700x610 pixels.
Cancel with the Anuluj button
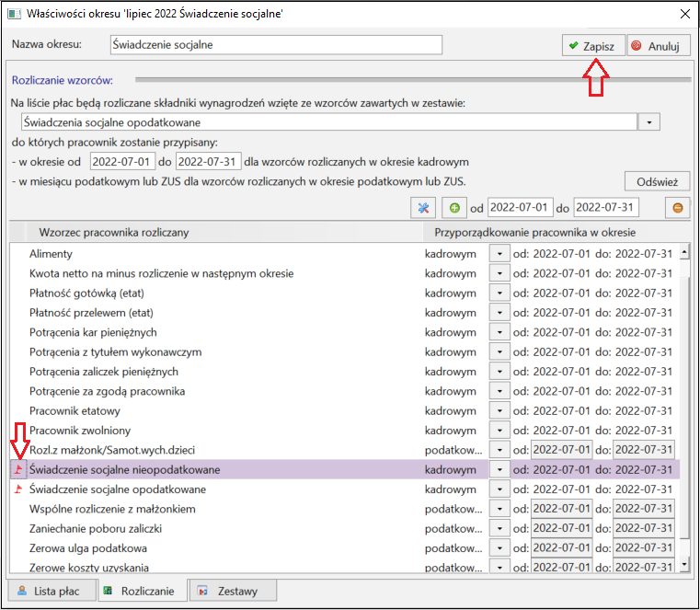[x=659, y=46]
